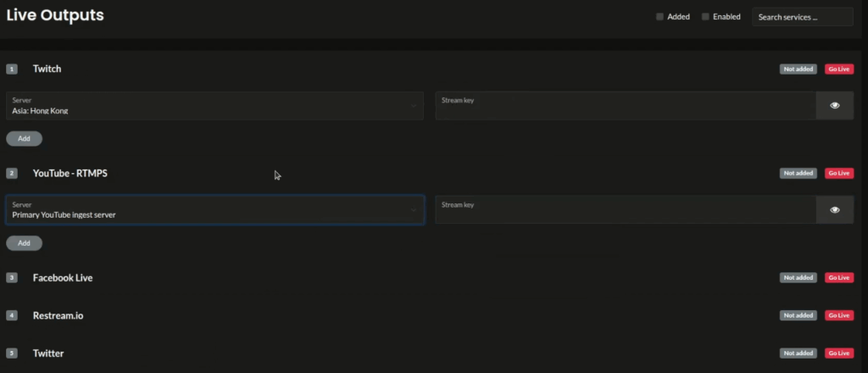868x373 pixels.
Task: Tick the Enabled filter checkbox
Action: coord(705,17)
